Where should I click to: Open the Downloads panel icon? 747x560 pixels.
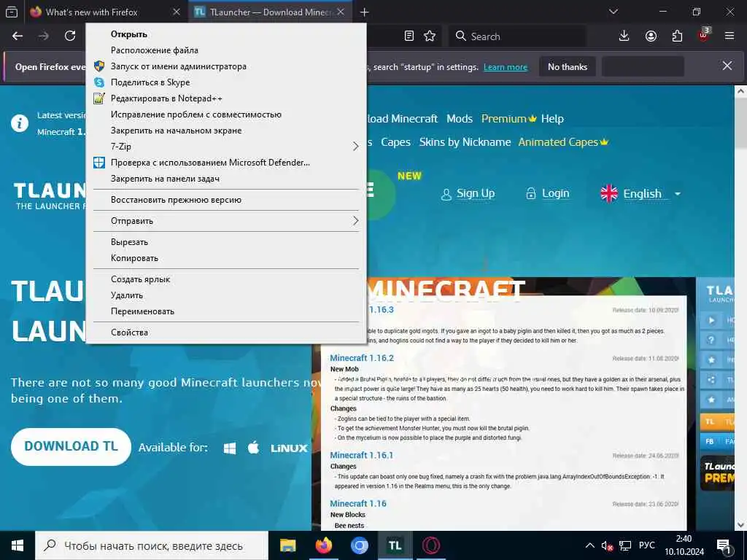point(624,36)
